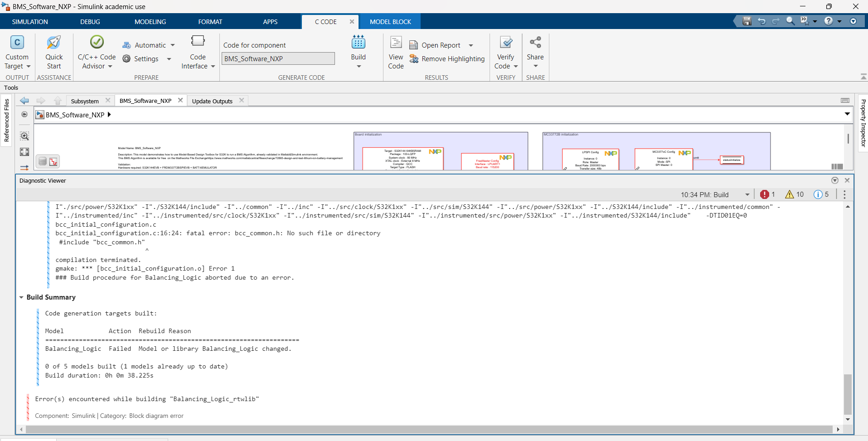Click BMS_Software_NXP breadcrumb
The height and width of the screenshot is (441, 868).
point(75,115)
